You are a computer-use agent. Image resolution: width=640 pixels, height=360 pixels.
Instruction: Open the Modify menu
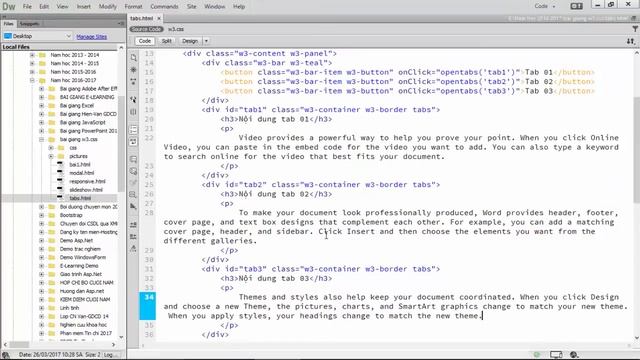108,7
